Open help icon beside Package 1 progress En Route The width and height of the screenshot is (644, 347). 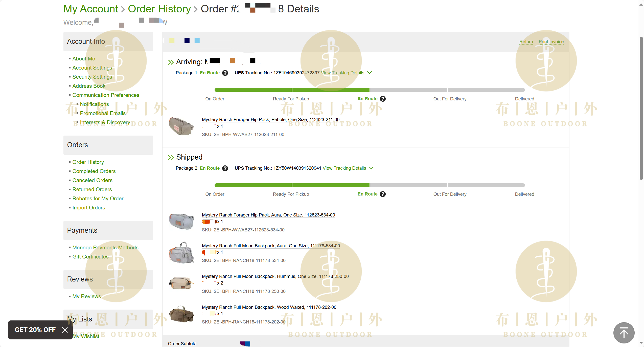point(383,99)
